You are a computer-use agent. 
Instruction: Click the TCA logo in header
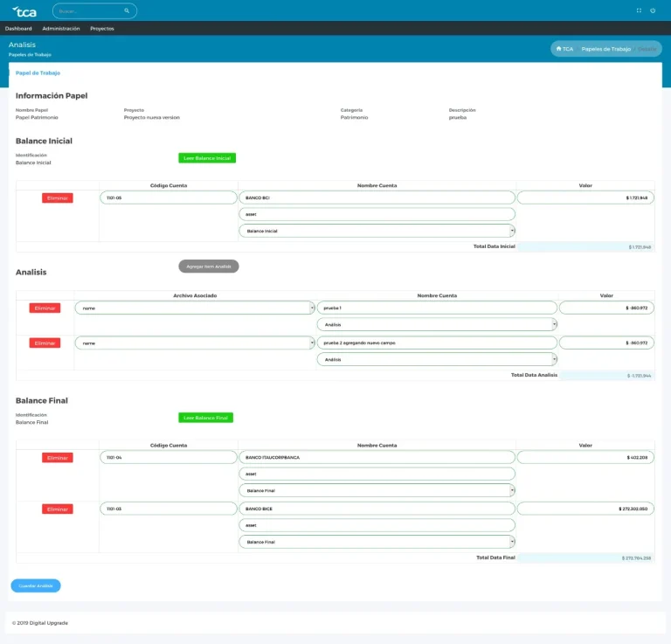[x=24, y=11]
